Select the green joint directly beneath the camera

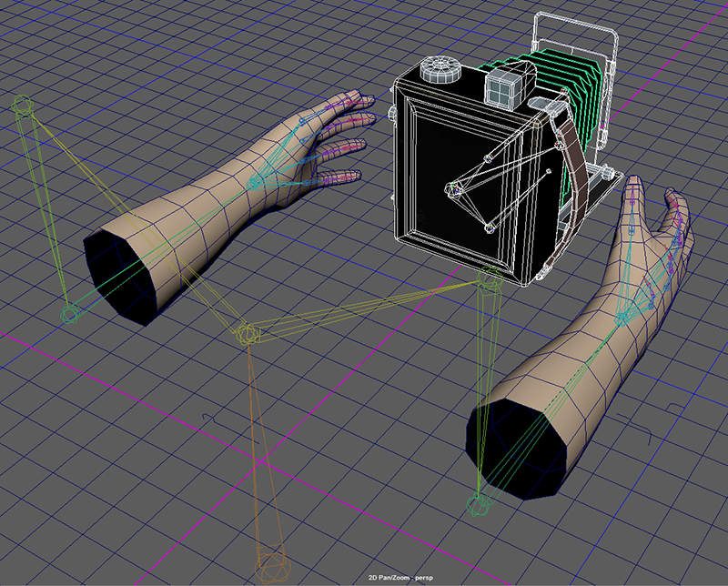490,283
